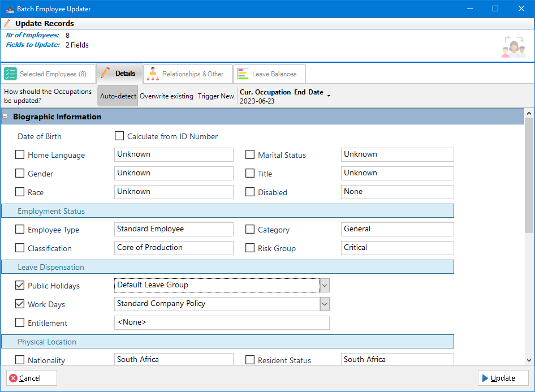535x392 pixels.
Task: Tick the Gender checkbox
Action: click(x=20, y=173)
